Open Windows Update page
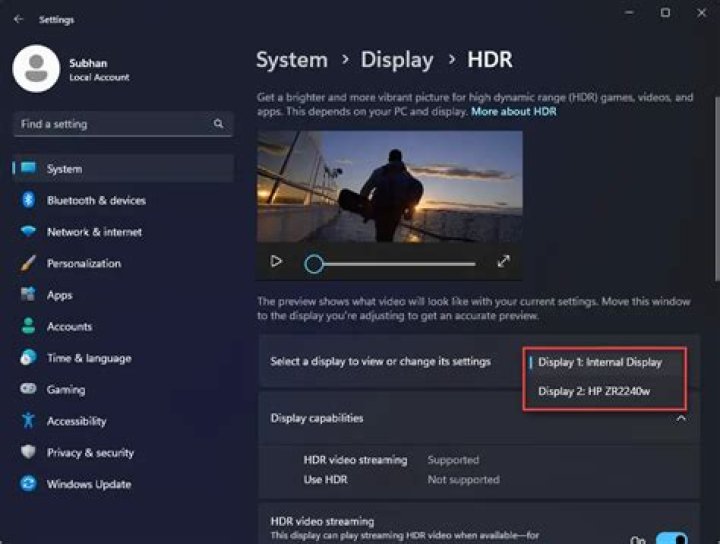The image size is (720, 544). (88, 485)
